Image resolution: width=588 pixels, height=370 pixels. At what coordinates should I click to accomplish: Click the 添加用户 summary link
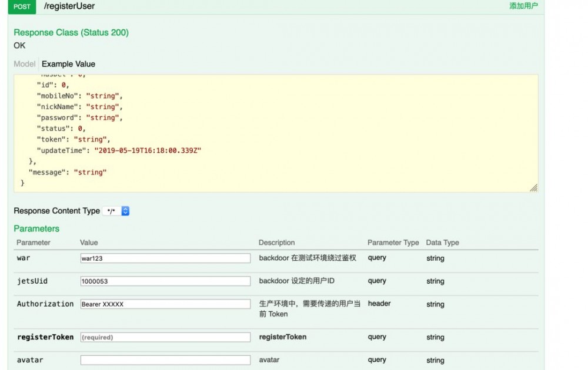[x=523, y=6]
